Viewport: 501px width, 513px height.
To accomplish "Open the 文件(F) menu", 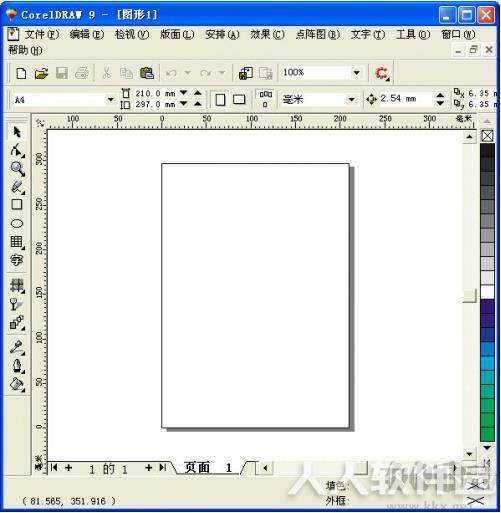I will tap(41, 34).
